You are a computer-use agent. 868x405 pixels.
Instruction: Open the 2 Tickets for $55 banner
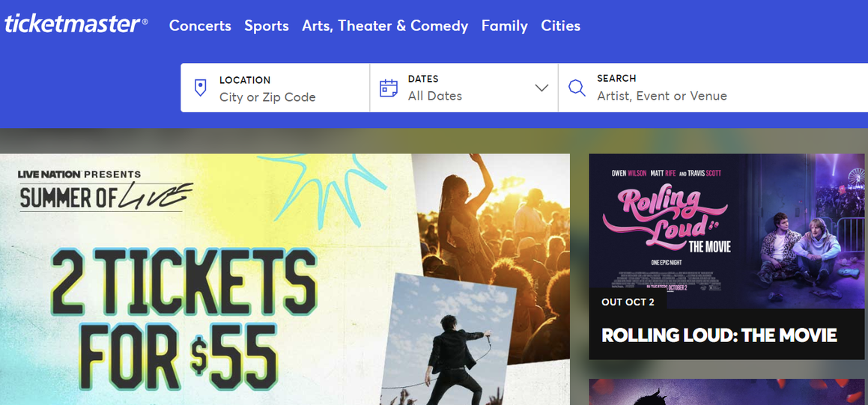pyautogui.click(x=285, y=279)
